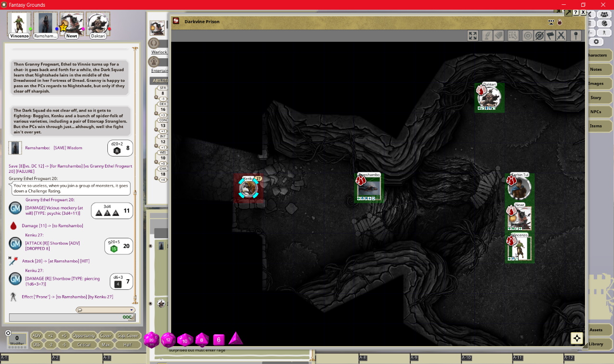The image size is (614, 364).
Task: Click the pin tool on map toolbar
Action: pyautogui.click(x=575, y=36)
